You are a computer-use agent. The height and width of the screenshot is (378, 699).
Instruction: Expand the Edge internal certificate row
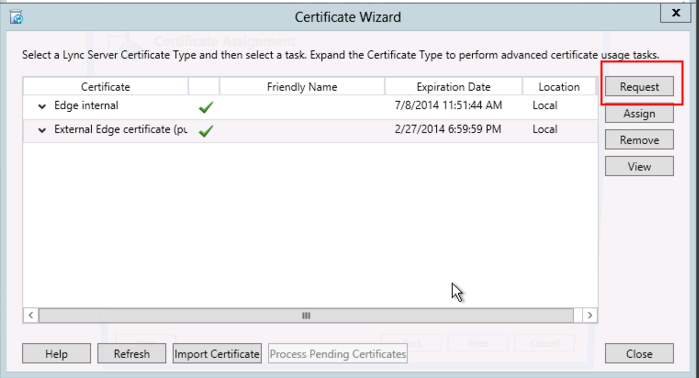click(x=42, y=106)
